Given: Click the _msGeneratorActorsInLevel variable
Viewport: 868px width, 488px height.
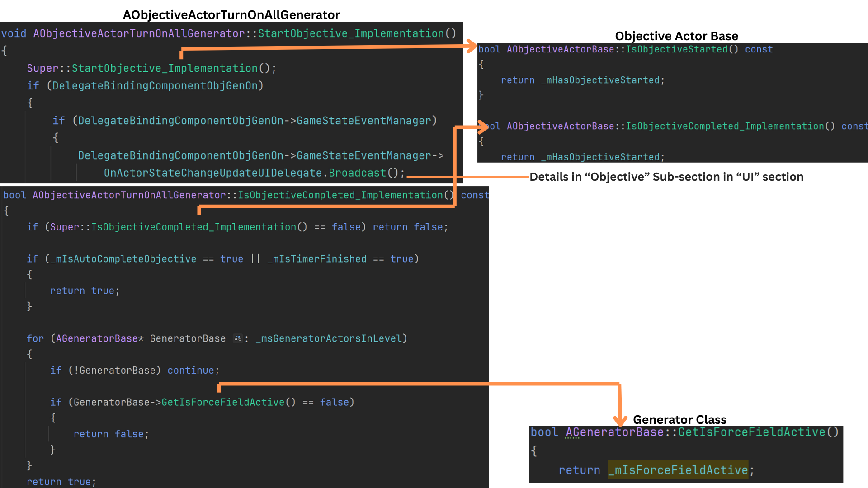Looking at the screenshot, I should click(329, 338).
